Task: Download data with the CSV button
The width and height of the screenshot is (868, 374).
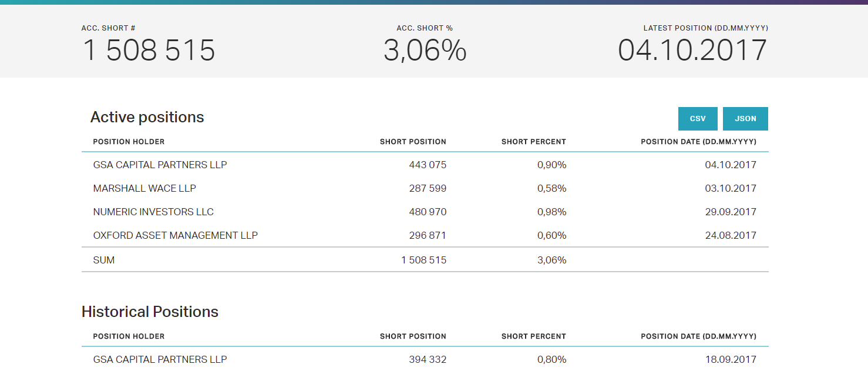Action: click(x=698, y=119)
